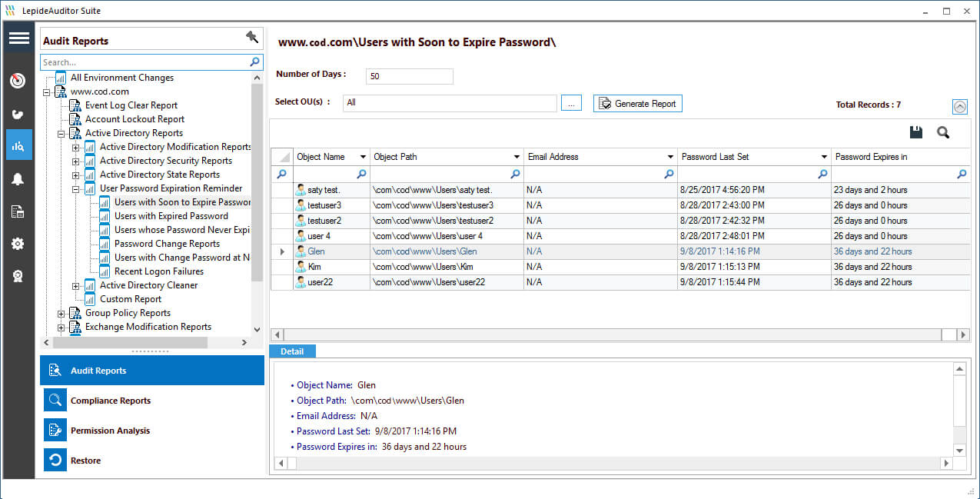
Task: Select the Detail tab
Action: coord(292,351)
